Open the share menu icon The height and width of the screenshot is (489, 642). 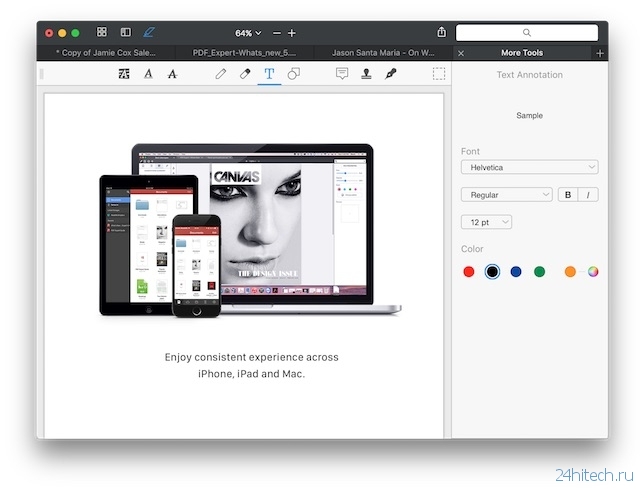(441, 32)
